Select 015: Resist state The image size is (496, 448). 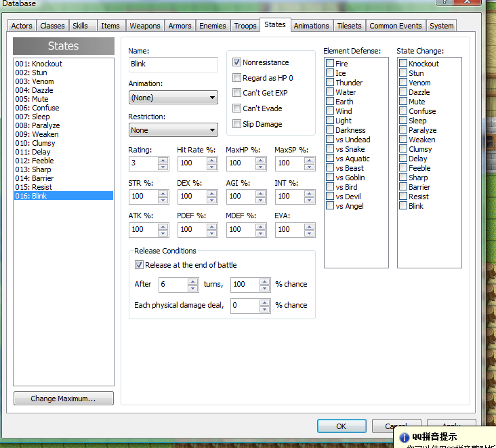63,187
